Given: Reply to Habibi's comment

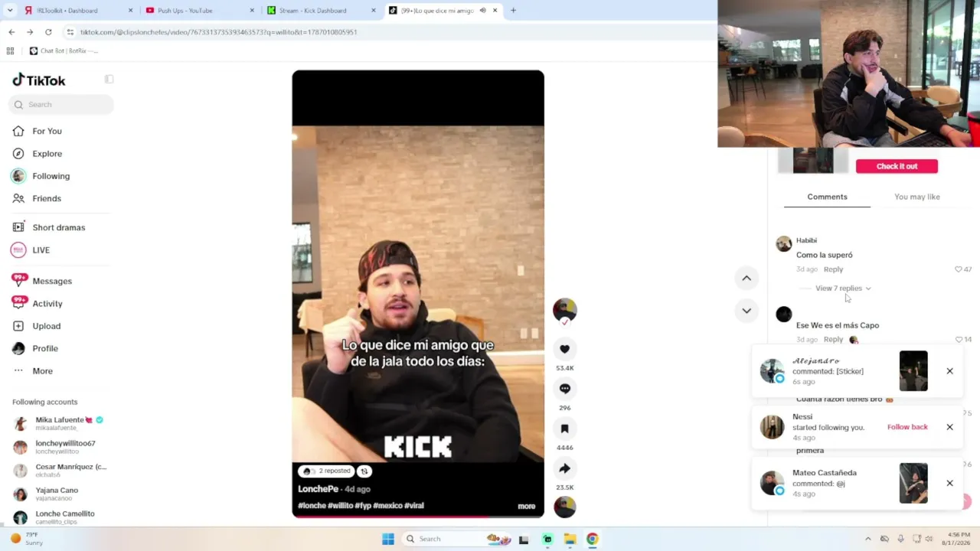Looking at the screenshot, I should [x=833, y=269].
